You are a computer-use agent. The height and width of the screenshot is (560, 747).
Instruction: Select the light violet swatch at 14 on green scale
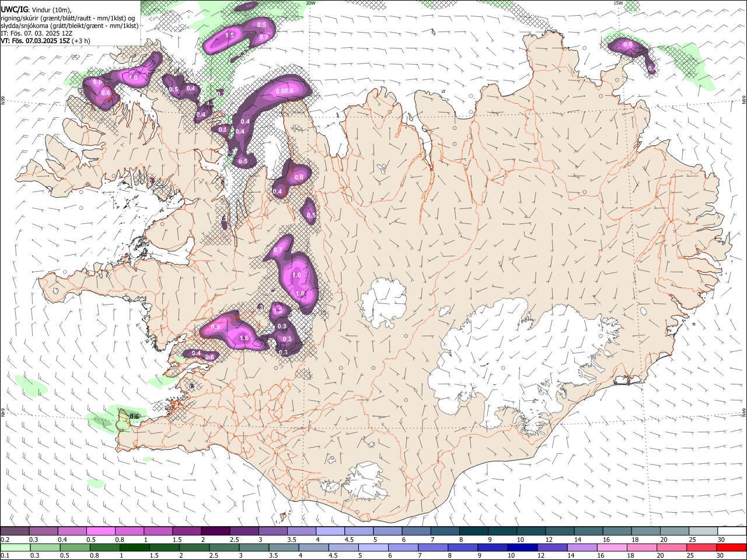click(582, 547)
